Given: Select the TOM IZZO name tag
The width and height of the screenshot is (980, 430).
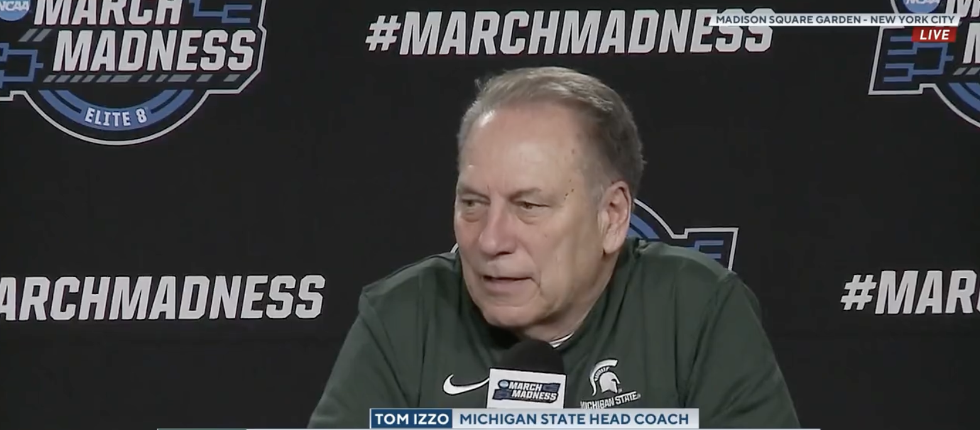Looking at the screenshot, I should [411, 419].
